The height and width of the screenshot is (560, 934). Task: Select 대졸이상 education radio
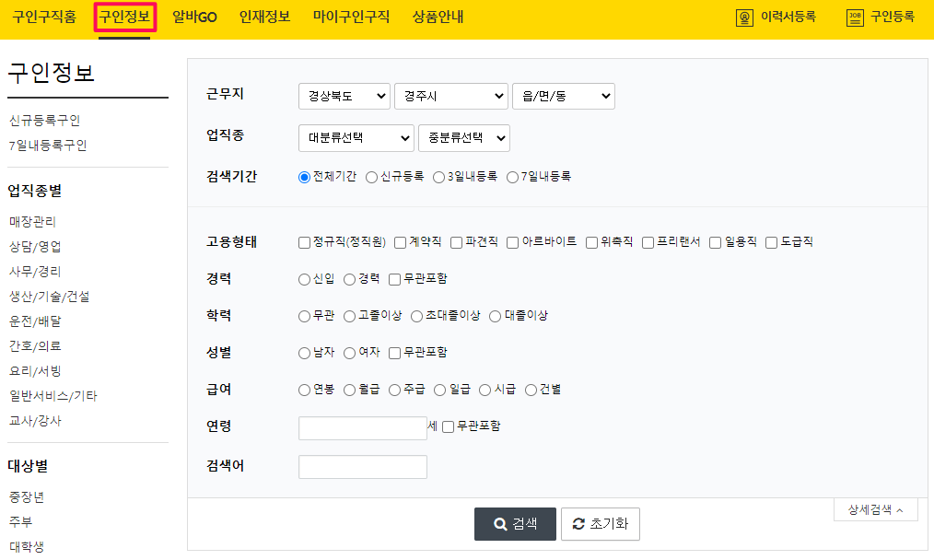[x=495, y=316]
